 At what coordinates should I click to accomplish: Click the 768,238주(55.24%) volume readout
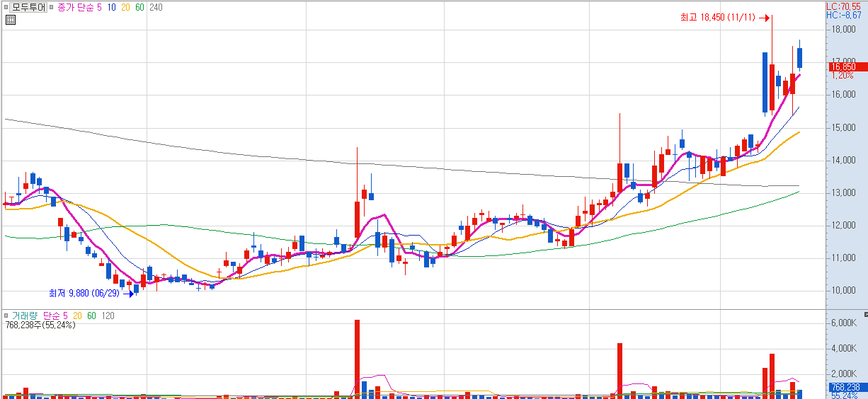[x=40, y=325]
